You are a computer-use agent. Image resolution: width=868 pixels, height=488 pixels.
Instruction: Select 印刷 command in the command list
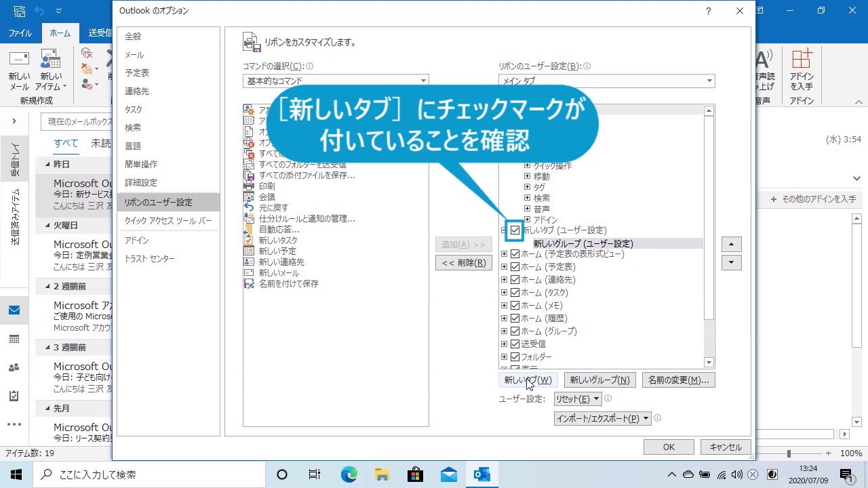coord(267,186)
